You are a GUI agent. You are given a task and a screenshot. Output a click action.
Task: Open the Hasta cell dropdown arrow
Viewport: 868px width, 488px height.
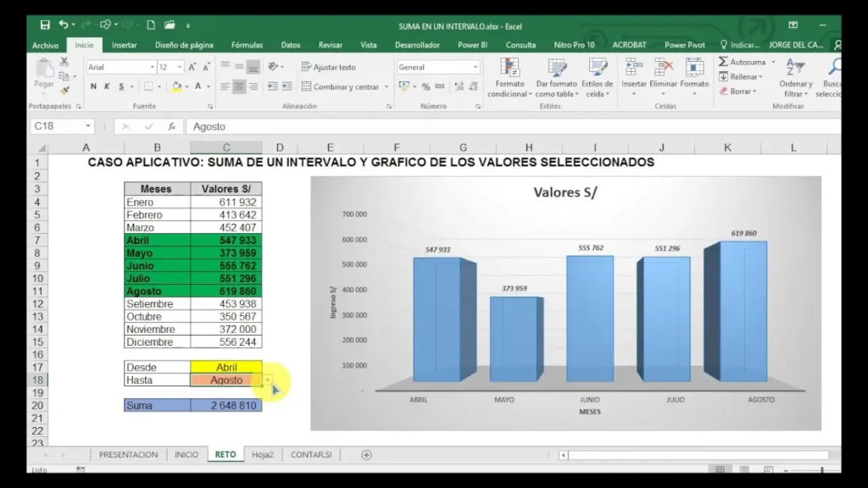click(x=268, y=380)
